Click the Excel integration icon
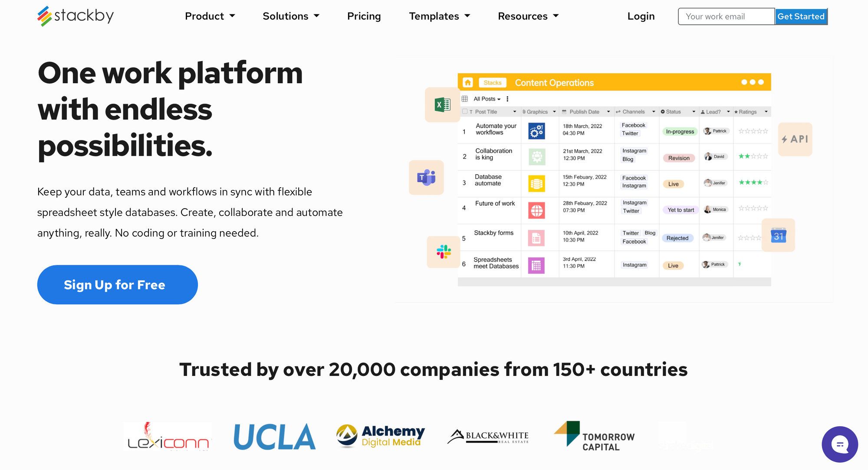 pyautogui.click(x=442, y=104)
